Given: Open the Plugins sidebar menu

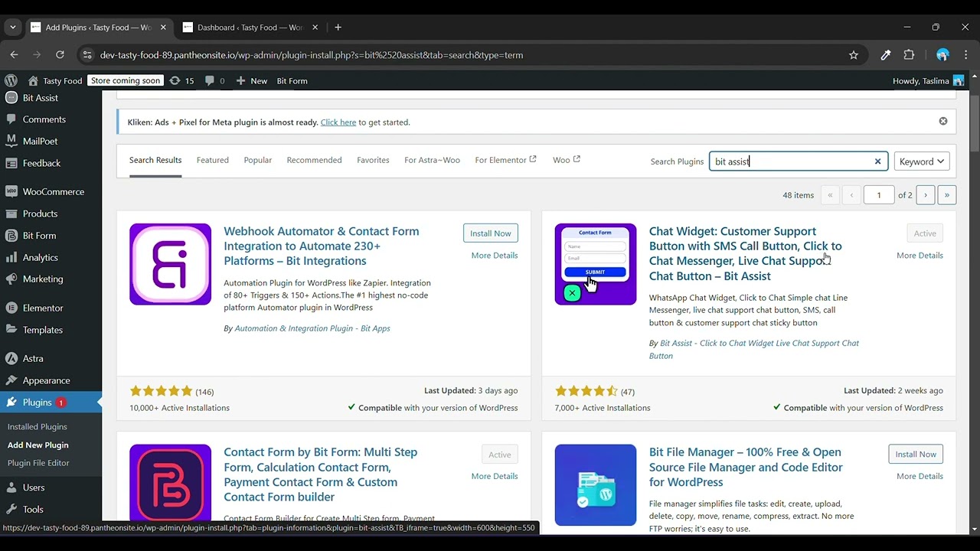Looking at the screenshot, I should [x=51, y=402].
